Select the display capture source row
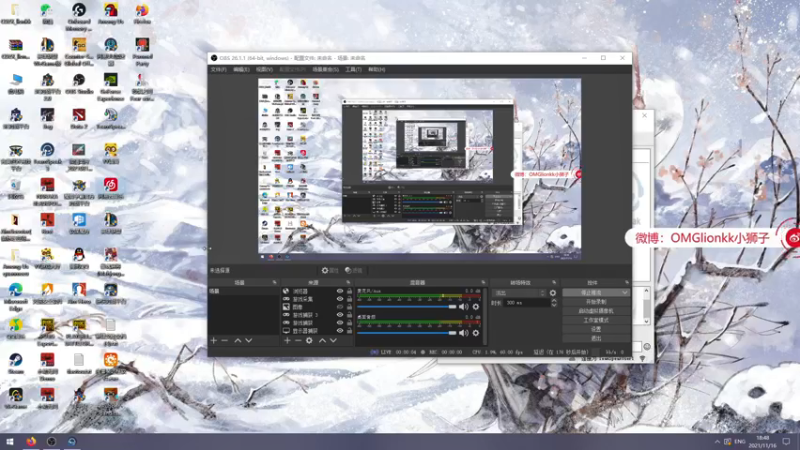The width and height of the screenshot is (800, 450). (x=316, y=331)
